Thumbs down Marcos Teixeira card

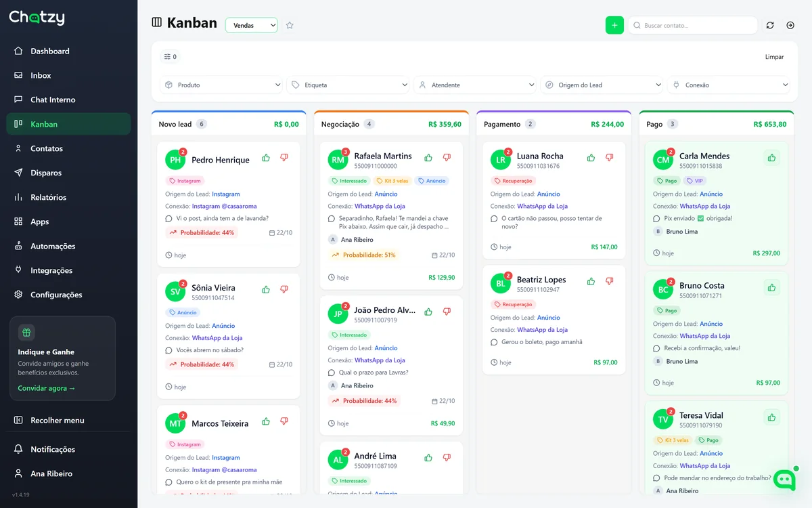[284, 421]
